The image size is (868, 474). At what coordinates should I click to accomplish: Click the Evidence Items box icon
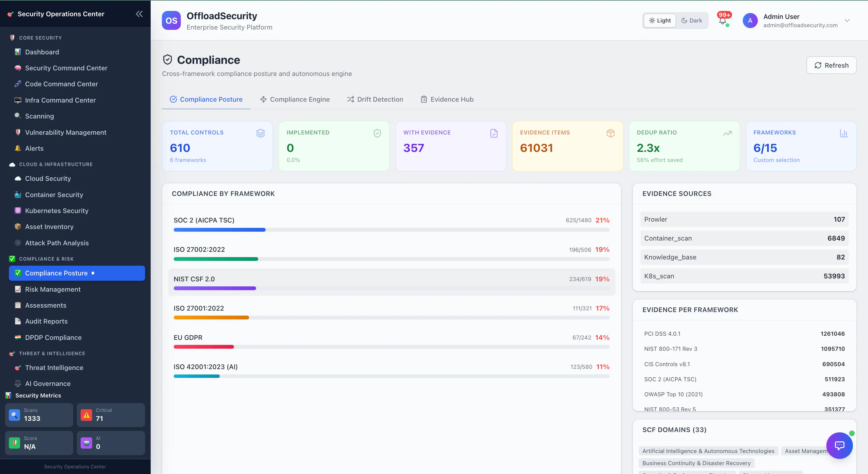[x=611, y=133]
